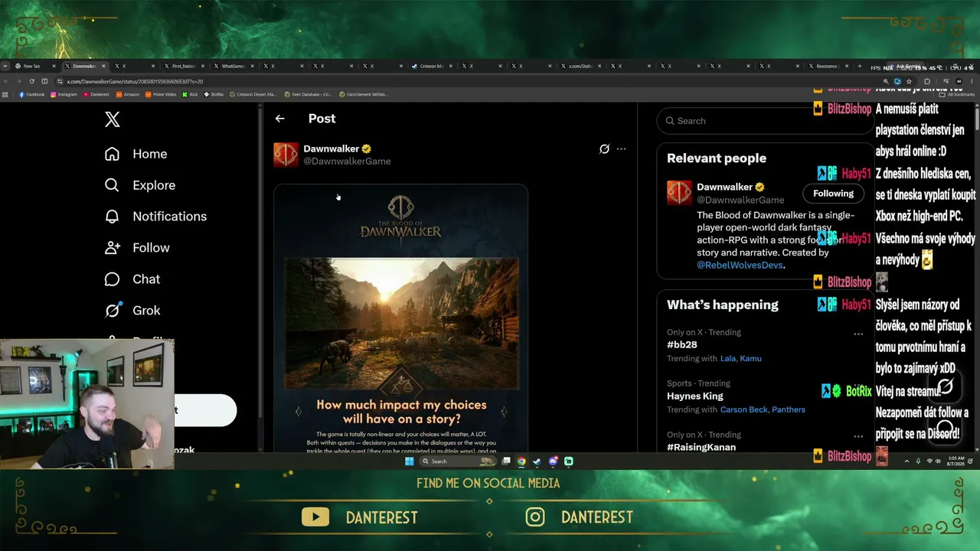
Task: Go to Explore in the sidebar
Action: tap(139, 185)
